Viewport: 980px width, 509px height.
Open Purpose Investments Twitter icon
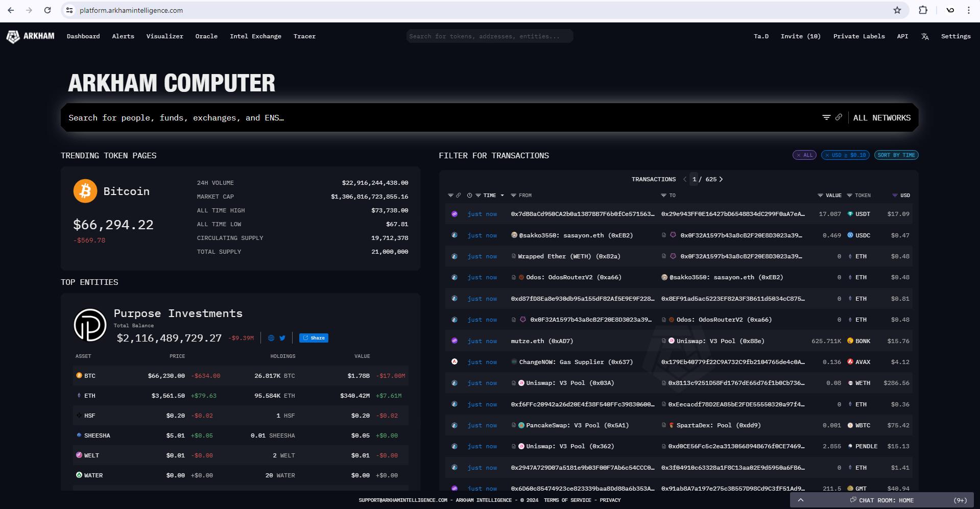click(x=282, y=338)
